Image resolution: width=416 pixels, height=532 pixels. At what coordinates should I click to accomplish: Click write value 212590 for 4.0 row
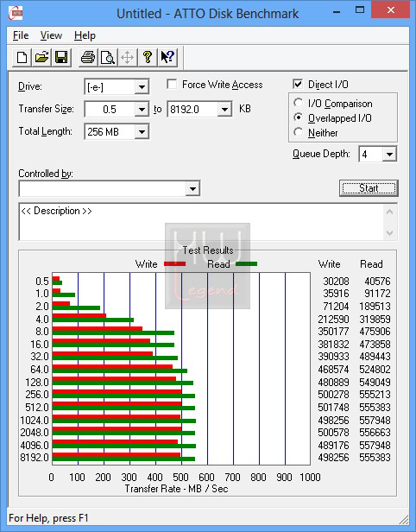tap(333, 320)
